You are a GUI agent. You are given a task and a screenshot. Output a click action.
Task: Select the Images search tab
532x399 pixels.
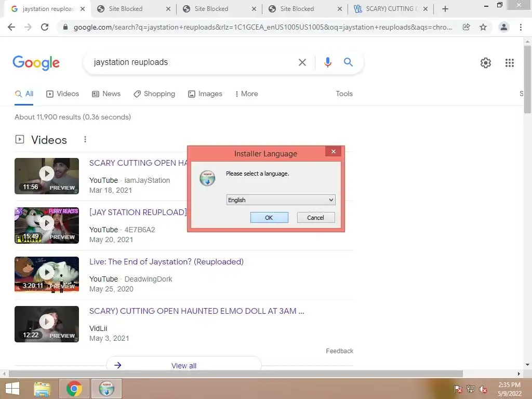205,94
